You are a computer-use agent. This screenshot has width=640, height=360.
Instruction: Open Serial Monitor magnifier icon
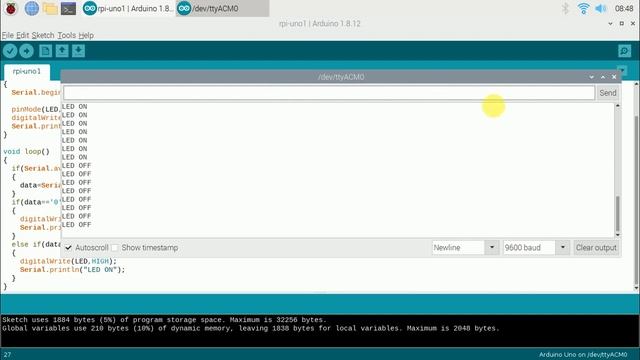coord(624,51)
